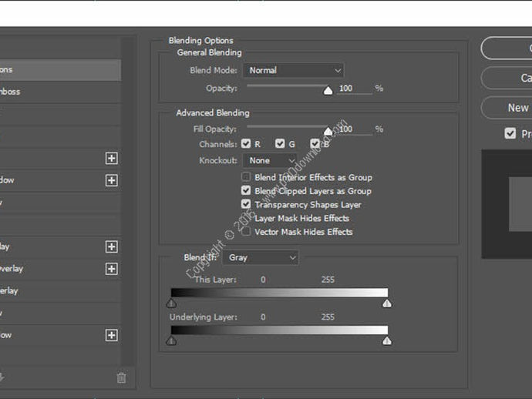The width and height of the screenshot is (532, 399).
Task: Click the Underlying Layer gradient bar
Action: point(279,330)
